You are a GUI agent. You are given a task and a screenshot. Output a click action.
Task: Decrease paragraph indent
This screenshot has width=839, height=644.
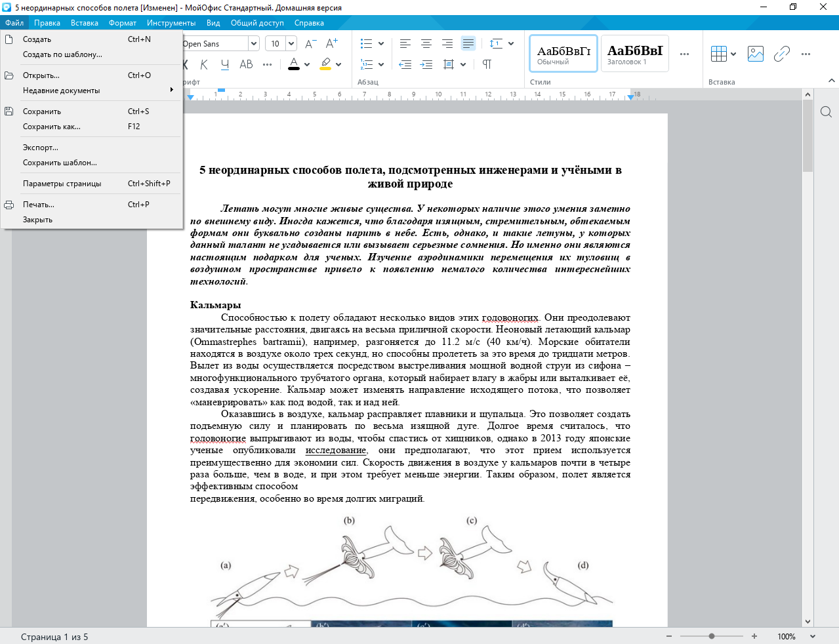coord(405,64)
